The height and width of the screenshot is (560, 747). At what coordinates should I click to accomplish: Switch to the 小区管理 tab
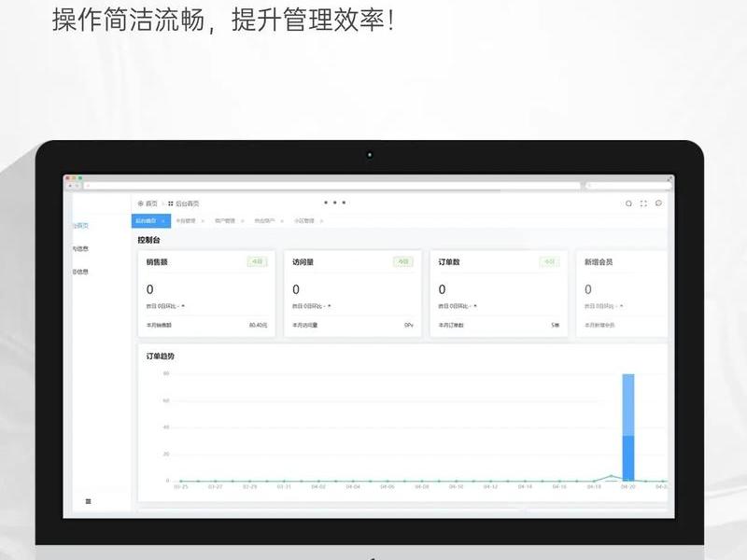304,221
